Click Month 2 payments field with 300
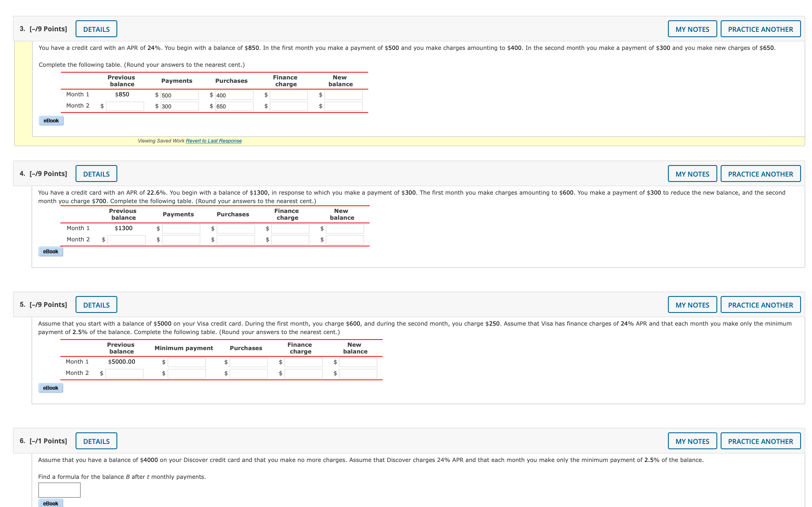The width and height of the screenshot is (812, 507). (x=180, y=106)
